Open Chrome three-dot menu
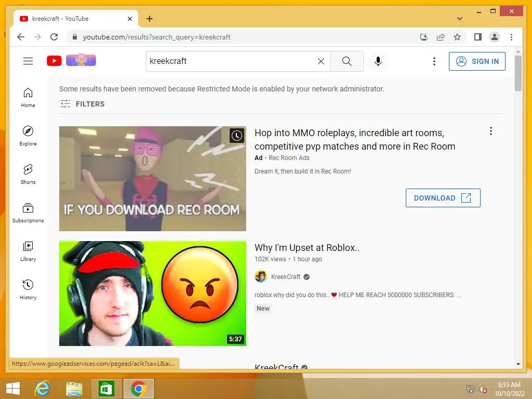Screen dimensions: 532x399 (511, 37)
